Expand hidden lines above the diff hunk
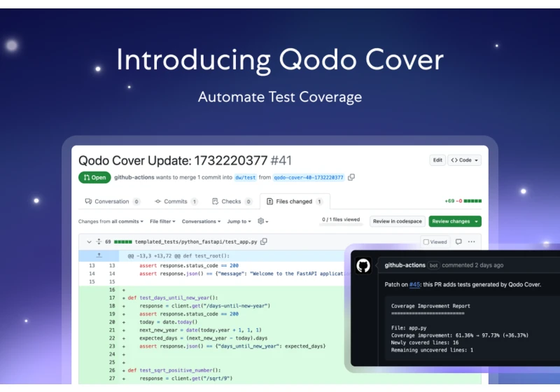 [99, 255]
